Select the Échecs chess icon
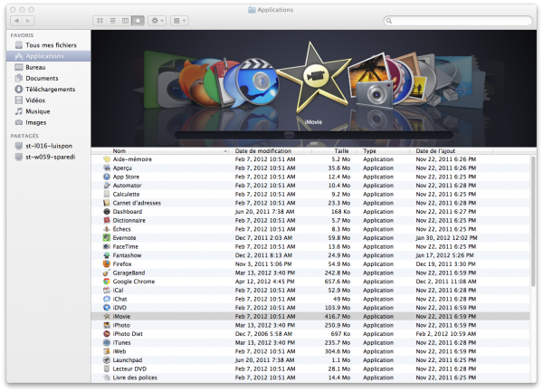This screenshot has height=392, width=543. tap(107, 229)
